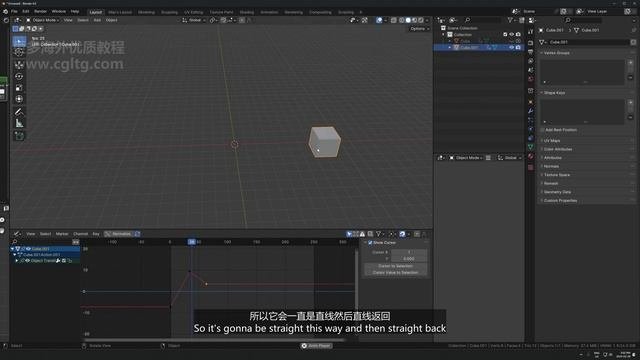
Task: Open the Render menu
Action: pyautogui.click(x=40, y=11)
